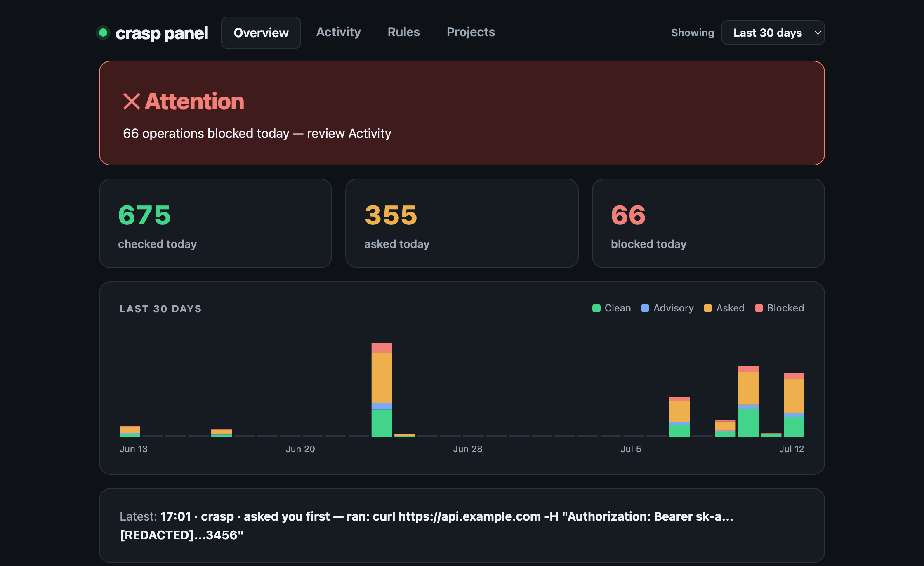The height and width of the screenshot is (566, 924).
Task: Click the Jul 5 axis label
Action: pyautogui.click(x=631, y=449)
